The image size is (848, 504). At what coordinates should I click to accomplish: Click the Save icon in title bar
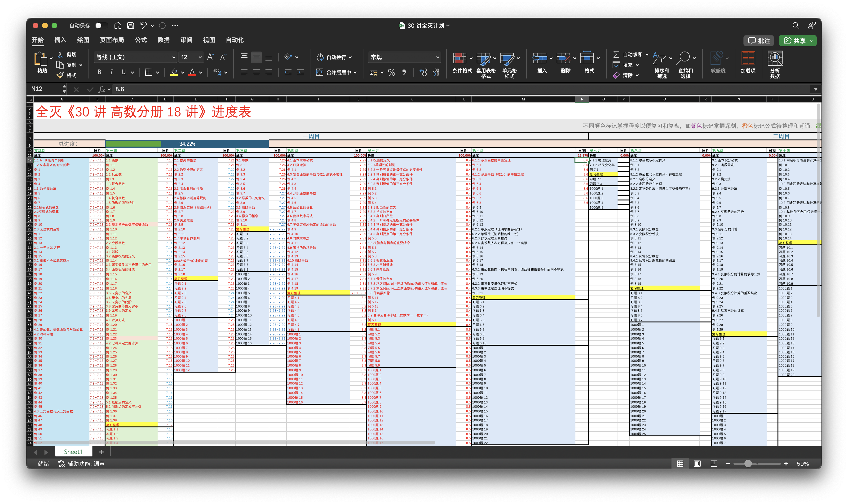(131, 26)
